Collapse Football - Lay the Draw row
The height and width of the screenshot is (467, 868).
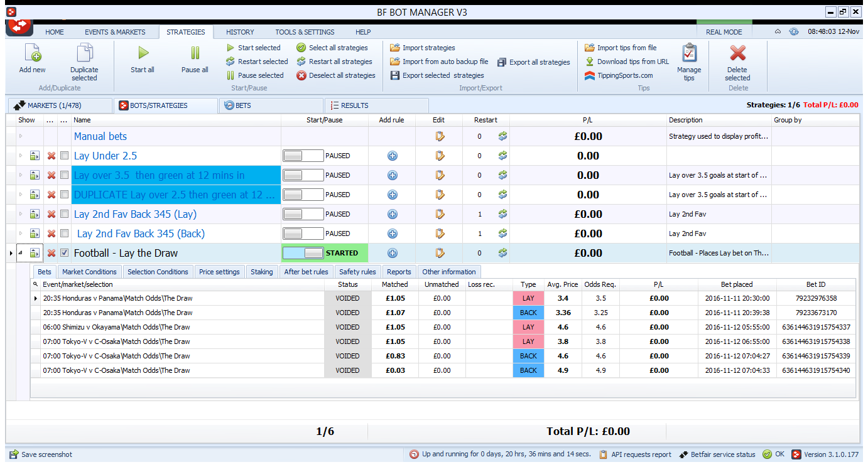(21, 253)
